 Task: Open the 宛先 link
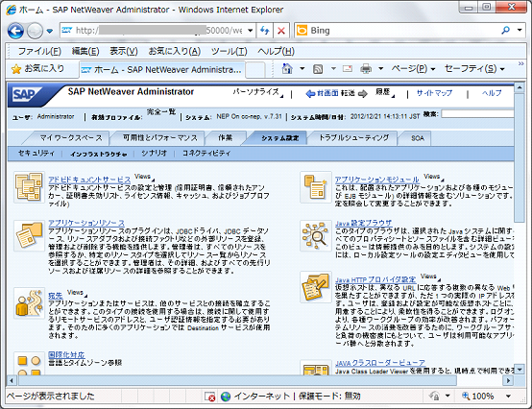(x=56, y=296)
